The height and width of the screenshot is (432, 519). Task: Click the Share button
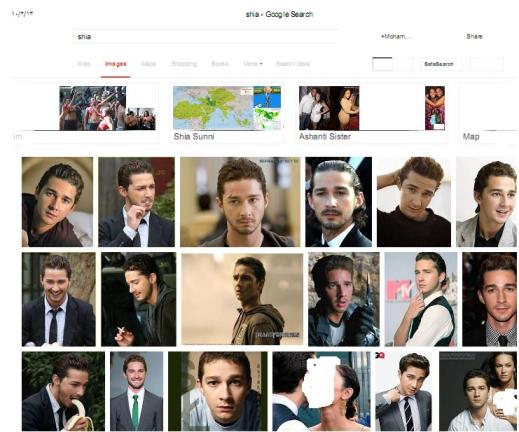coord(474,36)
